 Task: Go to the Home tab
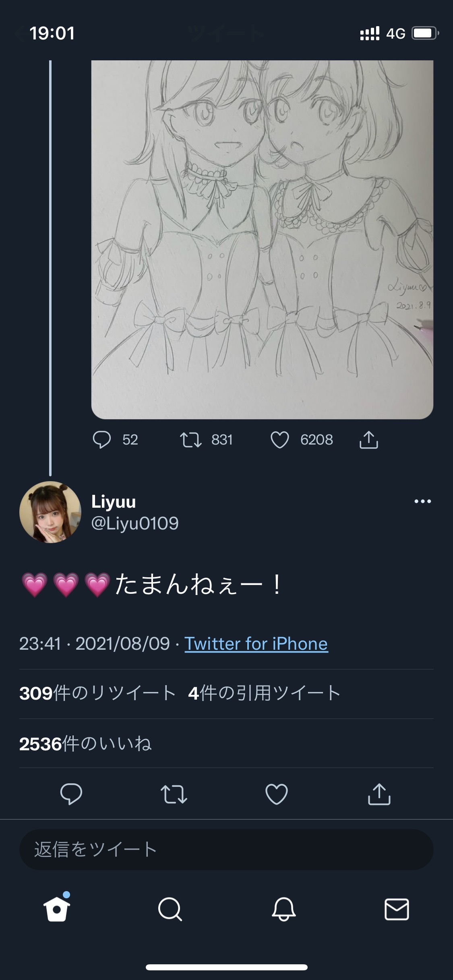[57, 909]
